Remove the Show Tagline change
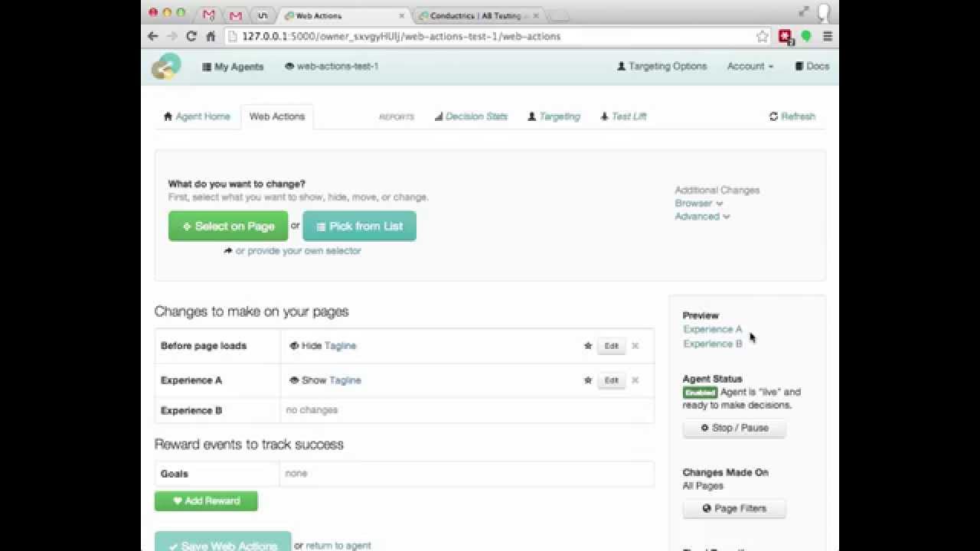The height and width of the screenshot is (551, 980). [635, 380]
